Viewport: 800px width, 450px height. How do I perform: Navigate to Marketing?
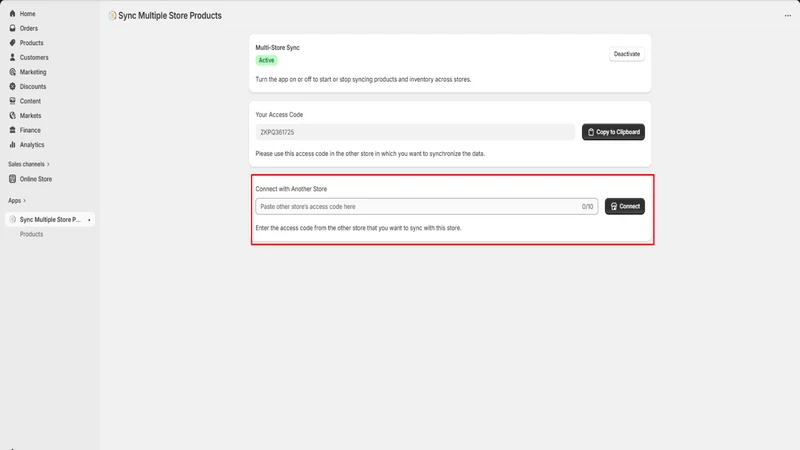click(33, 72)
